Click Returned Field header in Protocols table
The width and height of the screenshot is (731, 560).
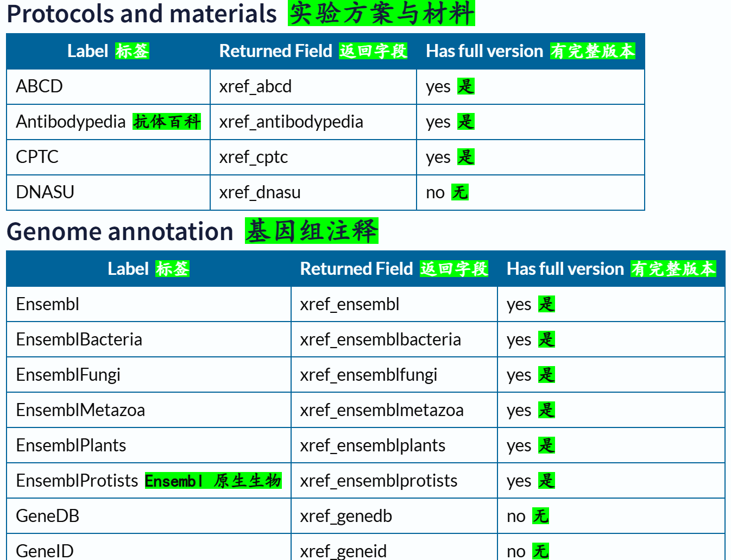coord(313,51)
